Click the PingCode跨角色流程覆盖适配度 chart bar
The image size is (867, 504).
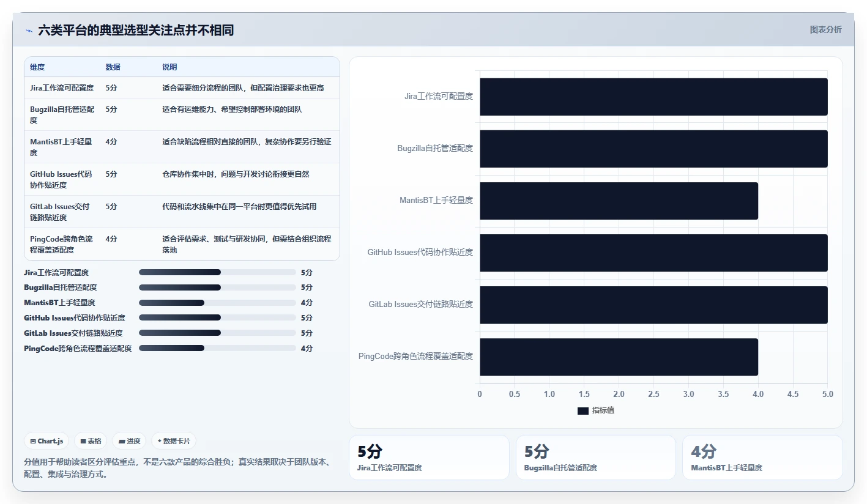(619, 357)
